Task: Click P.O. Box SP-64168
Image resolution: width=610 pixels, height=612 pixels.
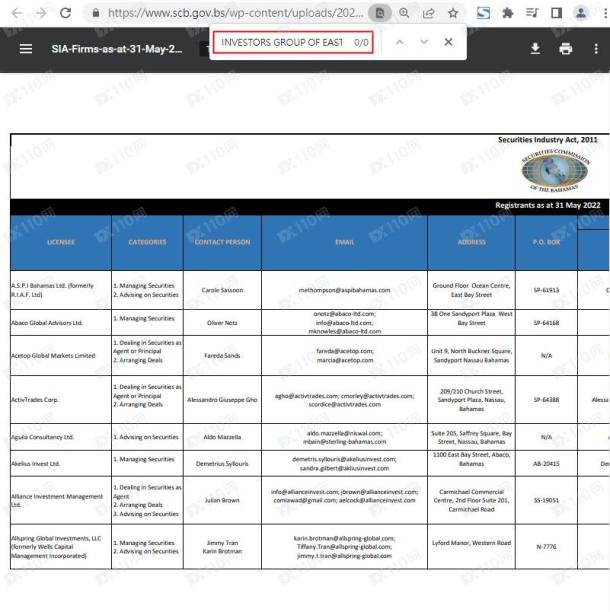Action: (x=546, y=323)
